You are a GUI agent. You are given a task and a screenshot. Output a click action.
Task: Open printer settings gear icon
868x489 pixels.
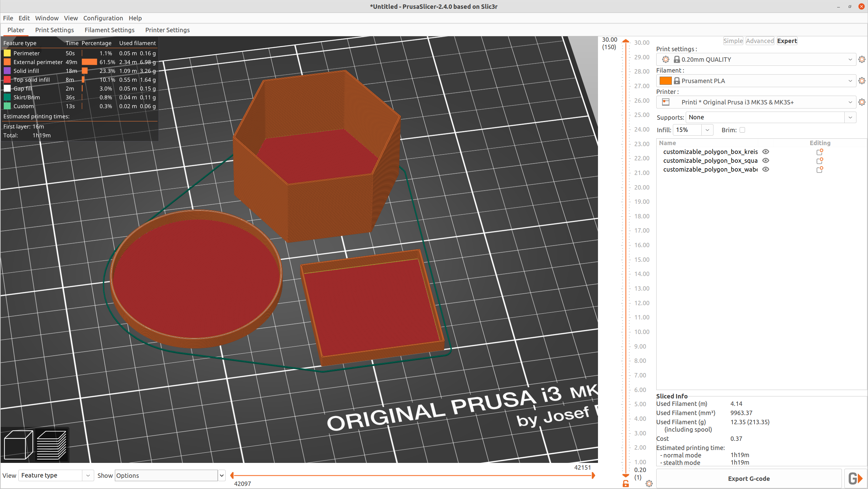[x=862, y=102]
